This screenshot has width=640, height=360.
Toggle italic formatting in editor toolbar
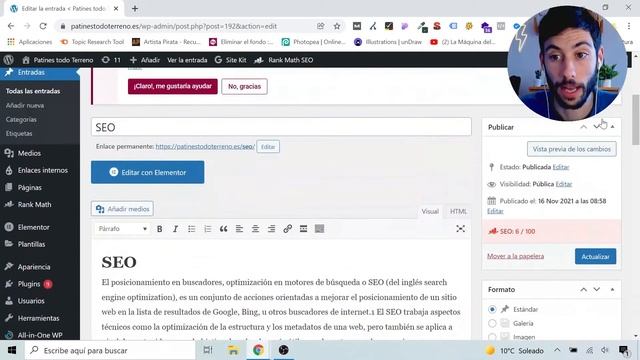tap(176, 229)
